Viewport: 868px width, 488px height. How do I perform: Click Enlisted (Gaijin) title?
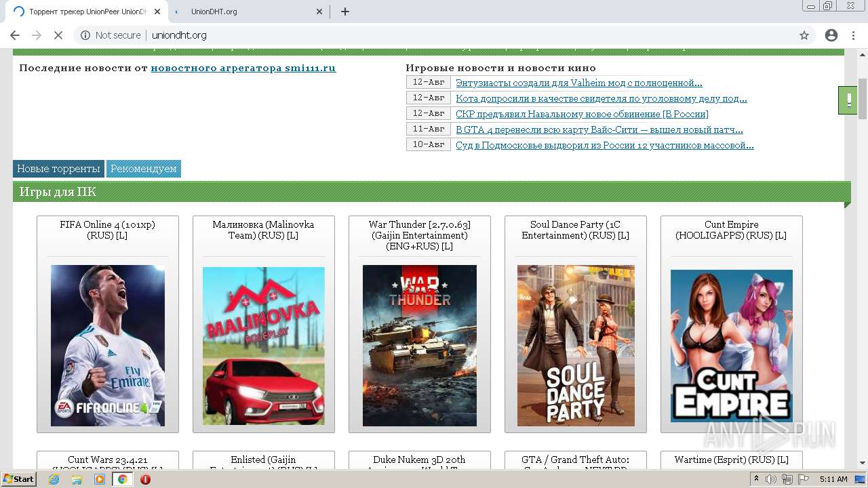[264, 464]
